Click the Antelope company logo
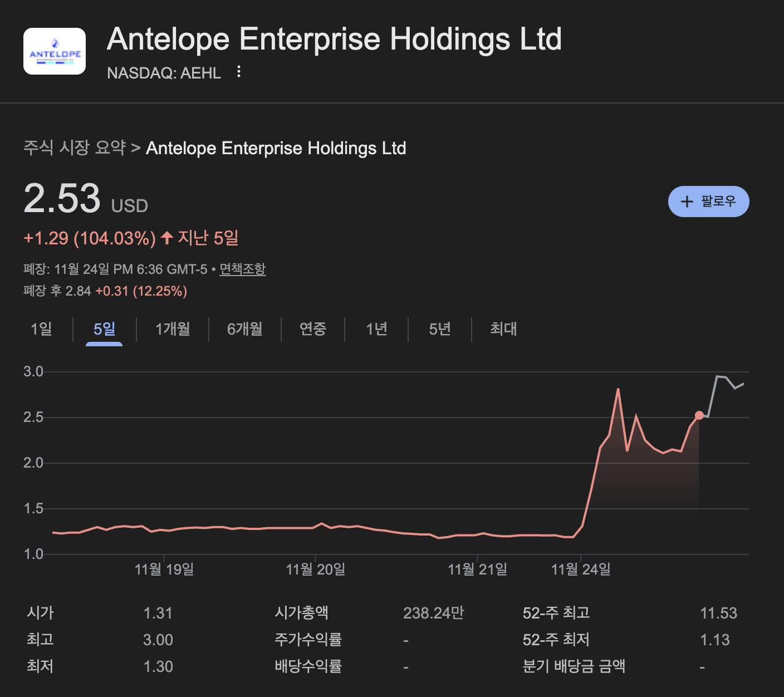This screenshot has height=697, width=784. 55,51
